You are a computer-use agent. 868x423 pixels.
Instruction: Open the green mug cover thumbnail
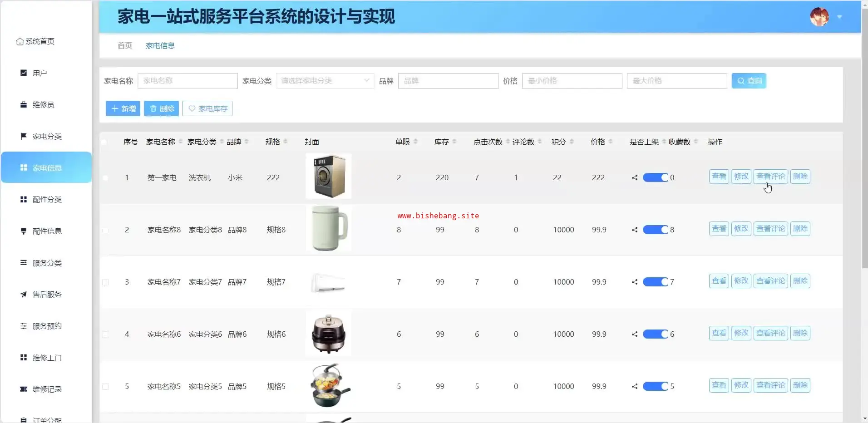pos(329,228)
